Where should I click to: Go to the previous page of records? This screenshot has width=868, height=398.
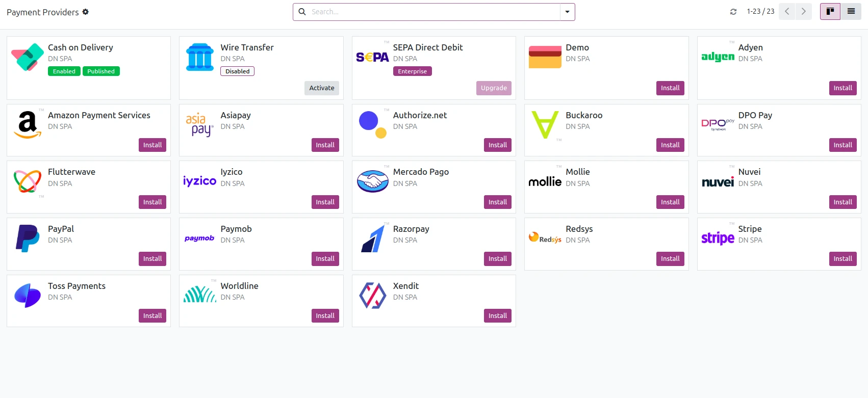click(x=787, y=11)
